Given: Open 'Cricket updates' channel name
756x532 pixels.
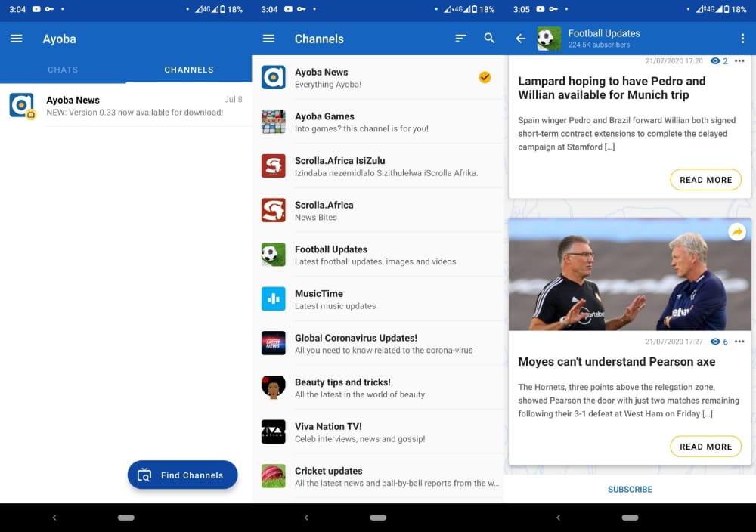Looking at the screenshot, I should click(x=328, y=471).
